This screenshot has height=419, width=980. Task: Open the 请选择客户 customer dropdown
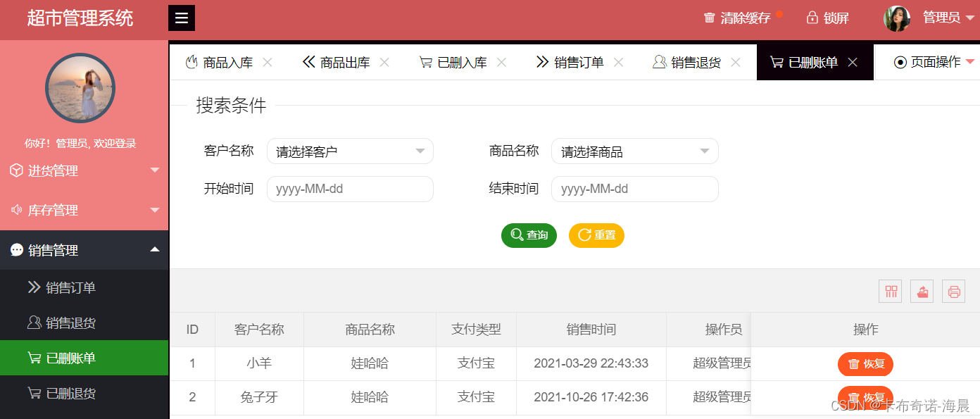point(350,151)
